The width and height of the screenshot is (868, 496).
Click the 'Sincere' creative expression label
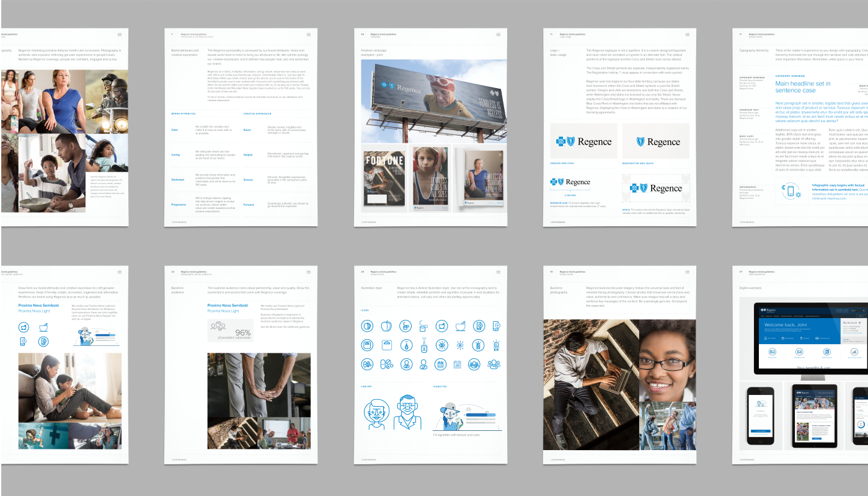[x=248, y=179]
